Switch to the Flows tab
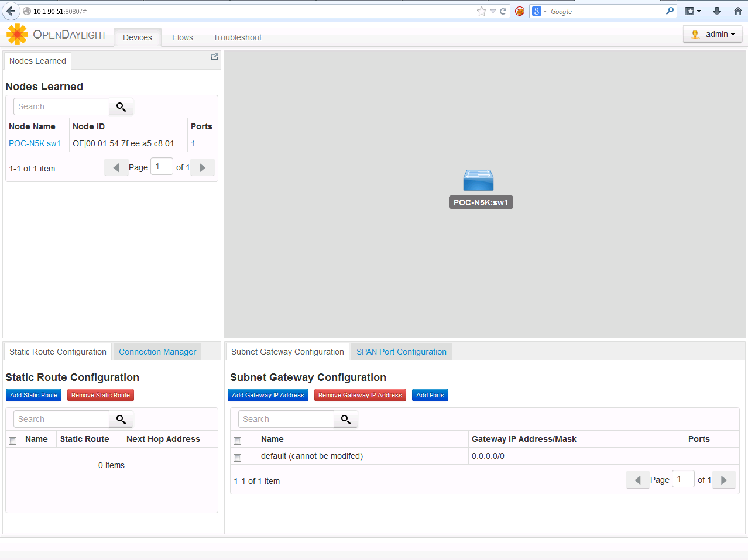This screenshot has height=560, width=748. click(182, 37)
